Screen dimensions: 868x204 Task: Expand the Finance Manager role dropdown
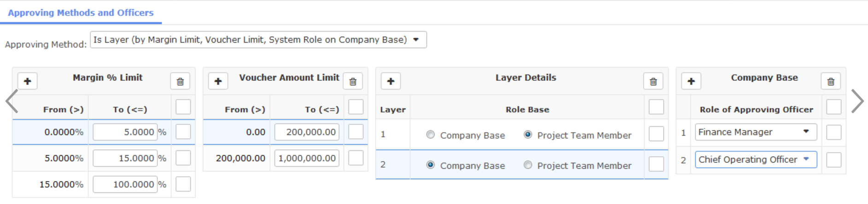click(756, 132)
